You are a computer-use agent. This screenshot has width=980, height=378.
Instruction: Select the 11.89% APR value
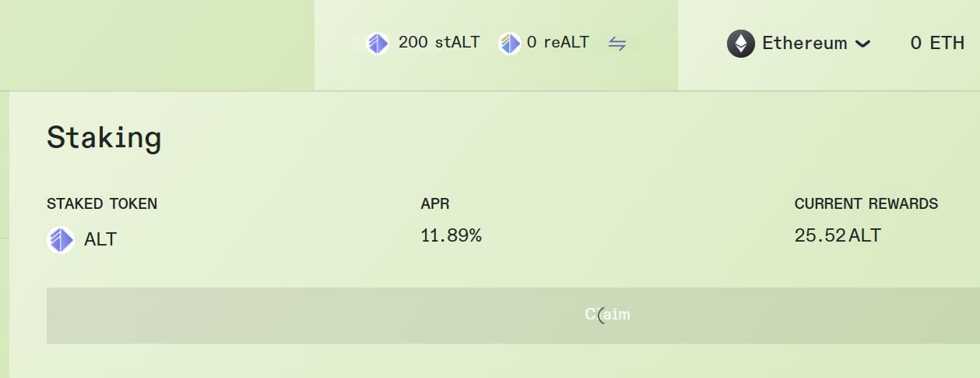tap(451, 235)
